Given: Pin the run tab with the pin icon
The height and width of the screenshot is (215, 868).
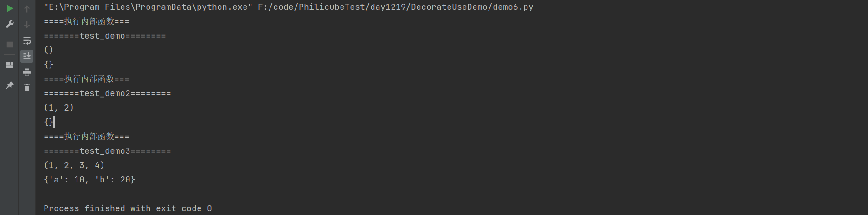Looking at the screenshot, I should 10,85.
